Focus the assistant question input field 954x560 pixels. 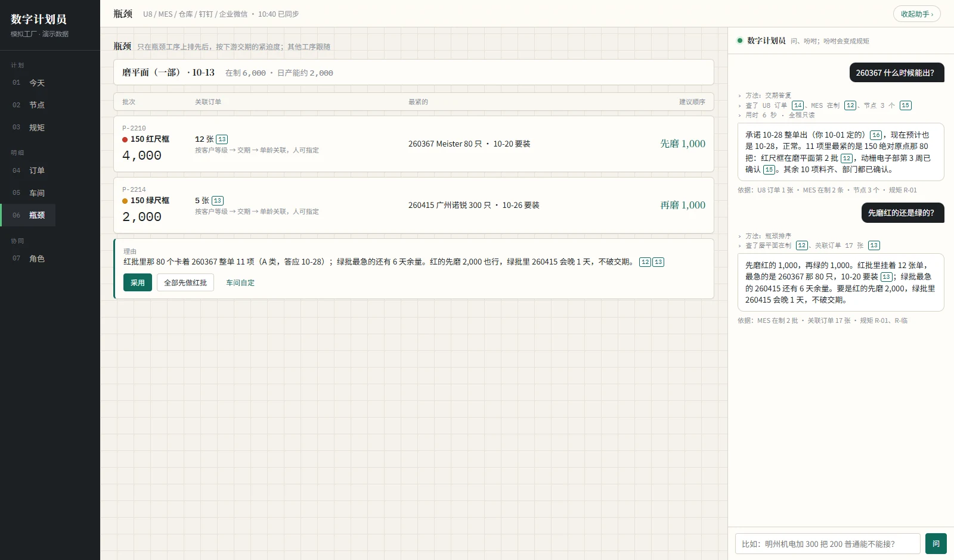pos(828,544)
